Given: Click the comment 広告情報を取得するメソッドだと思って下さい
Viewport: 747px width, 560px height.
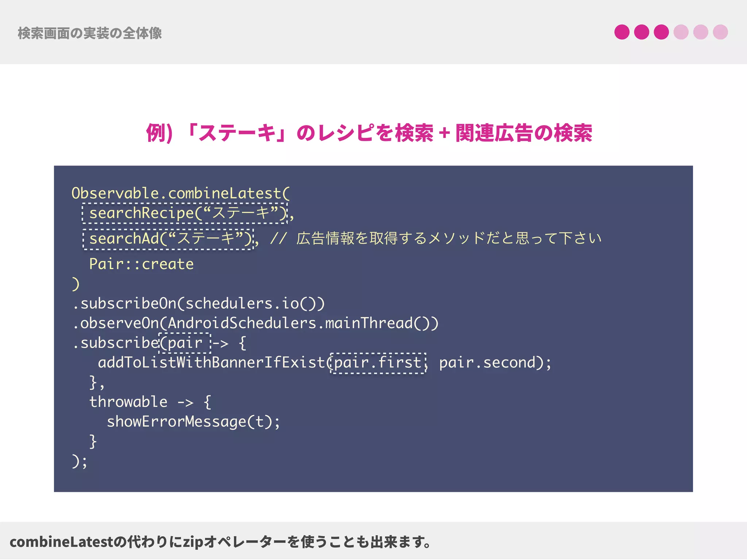Looking at the screenshot, I should (449, 238).
